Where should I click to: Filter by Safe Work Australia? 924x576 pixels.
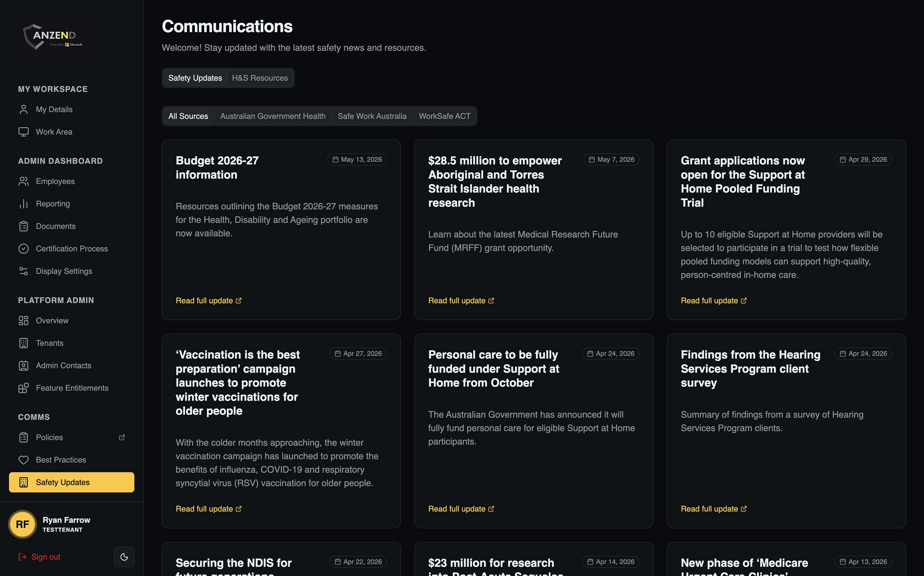(372, 116)
